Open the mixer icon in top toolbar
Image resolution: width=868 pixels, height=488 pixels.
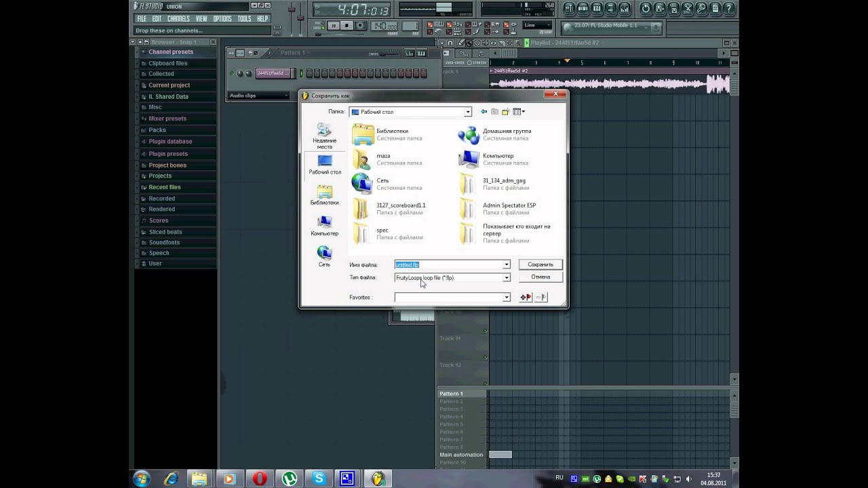[x=625, y=9]
